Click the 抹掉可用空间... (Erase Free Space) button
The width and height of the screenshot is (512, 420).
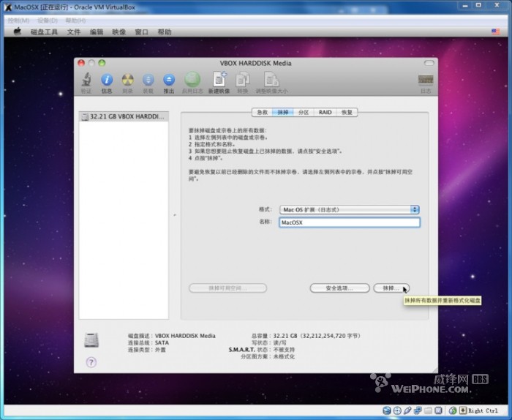tap(227, 288)
